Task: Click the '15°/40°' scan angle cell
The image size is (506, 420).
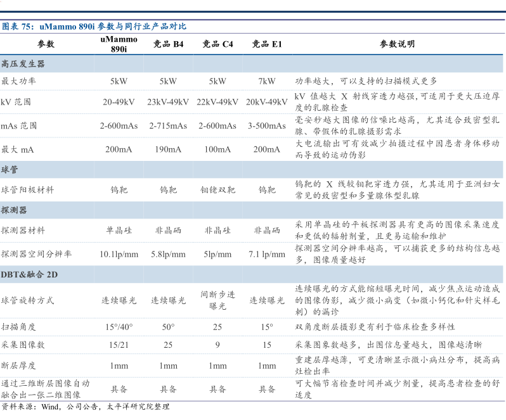Action: pyautogui.click(x=119, y=327)
